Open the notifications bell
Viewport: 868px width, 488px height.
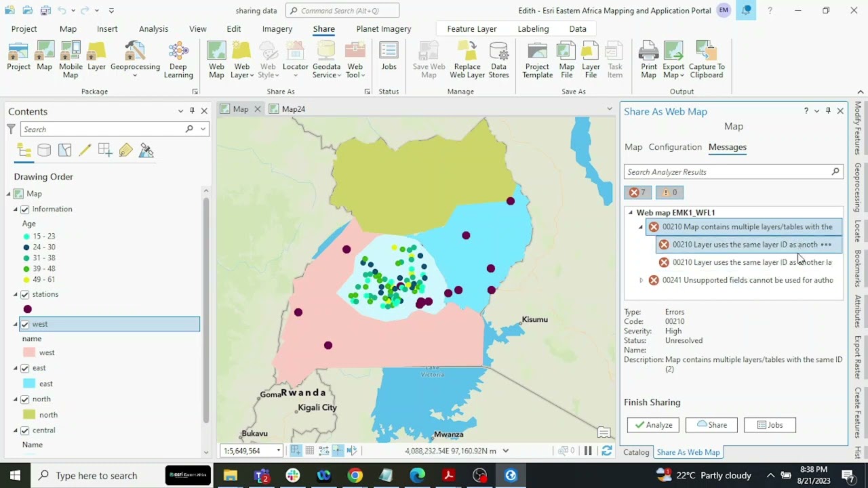click(746, 10)
